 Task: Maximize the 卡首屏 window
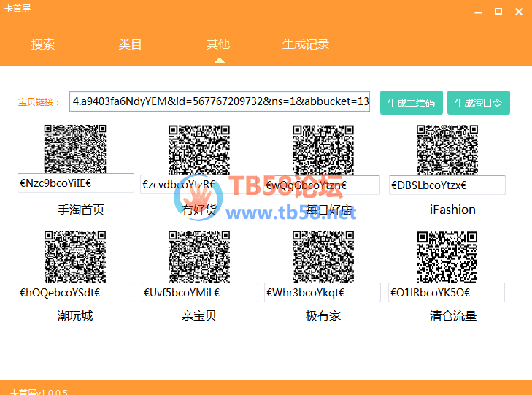click(498, 12)
